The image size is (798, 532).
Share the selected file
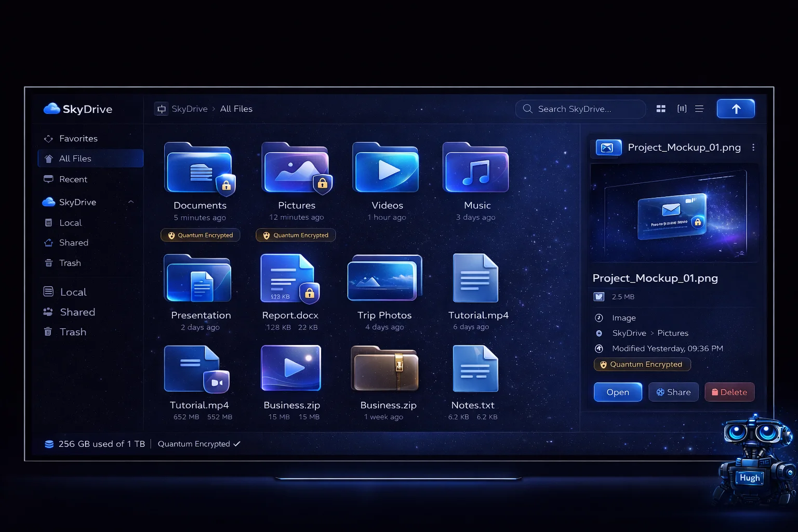(673, 392)
